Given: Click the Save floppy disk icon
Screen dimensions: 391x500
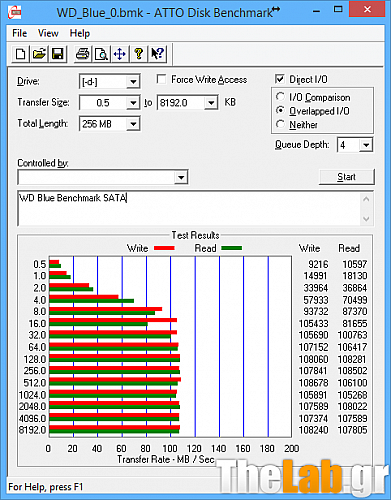Looking at the screenshot, I should [x=58, y=54].
